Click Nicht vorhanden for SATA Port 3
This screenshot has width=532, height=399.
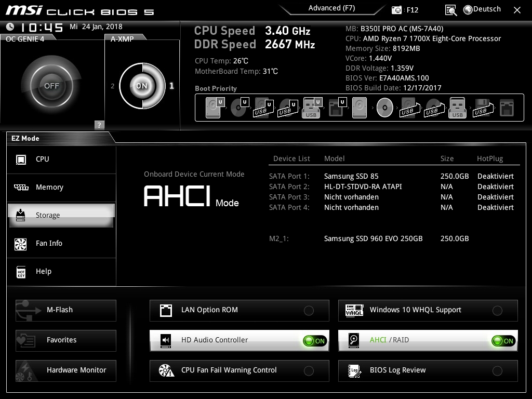351,197
